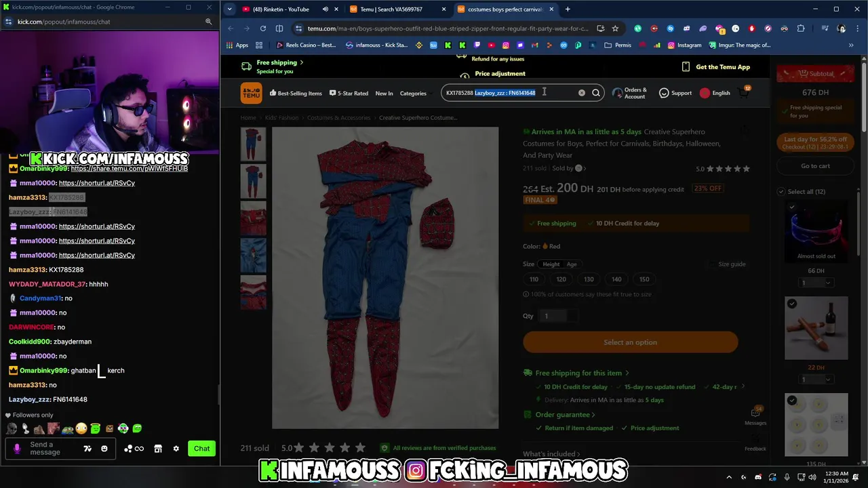Click Get the Temu App link

716,67
